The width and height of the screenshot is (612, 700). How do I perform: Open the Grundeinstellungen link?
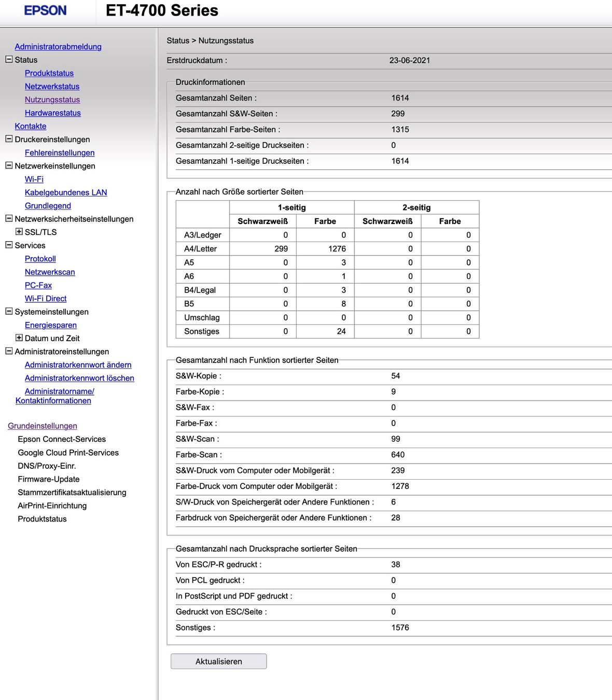43,426
